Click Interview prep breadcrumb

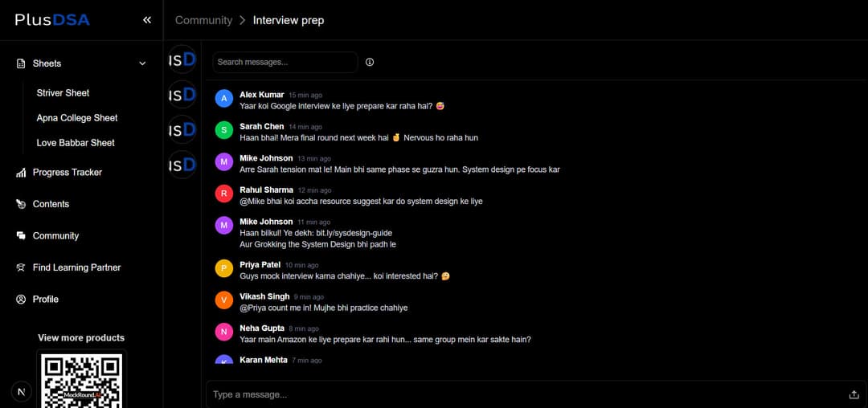click(289, 20)
